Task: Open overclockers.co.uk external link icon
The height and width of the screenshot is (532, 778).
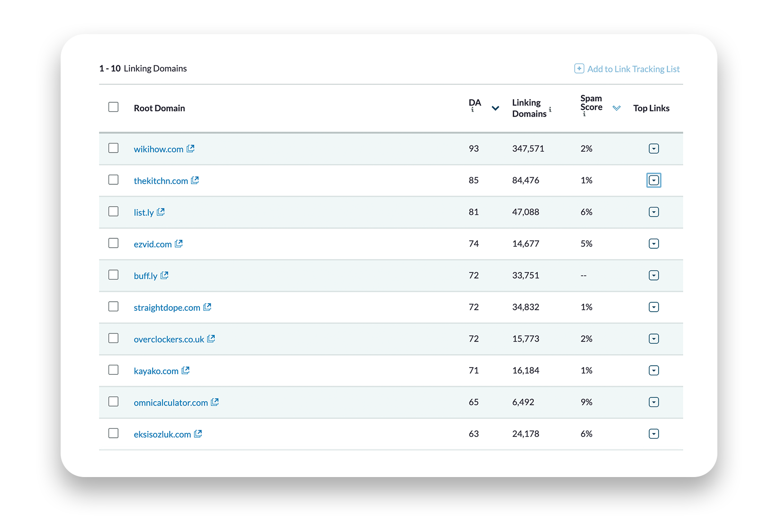Action: tap(211, 339)
